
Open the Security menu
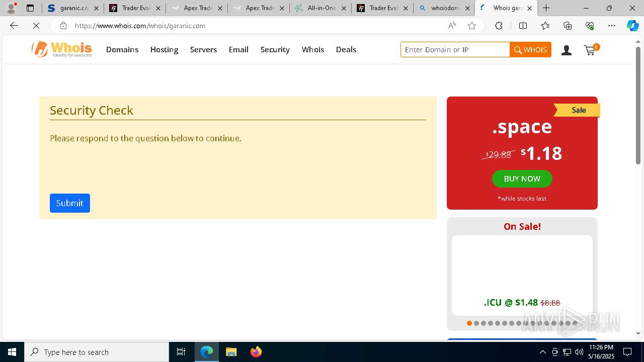pyautogui.click(x=275, y=49)
